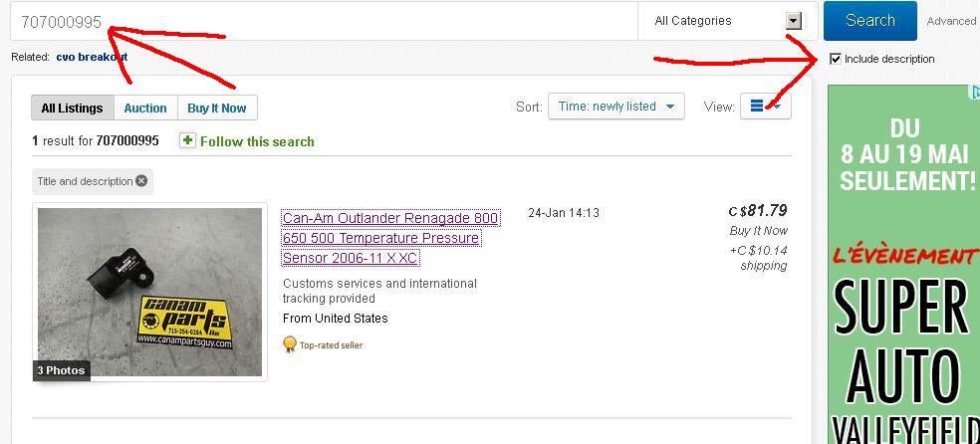This screenshot has width=980, height=444.
Task: Open the Sort Time: newly listed dropdown
Action: [616, 107]
